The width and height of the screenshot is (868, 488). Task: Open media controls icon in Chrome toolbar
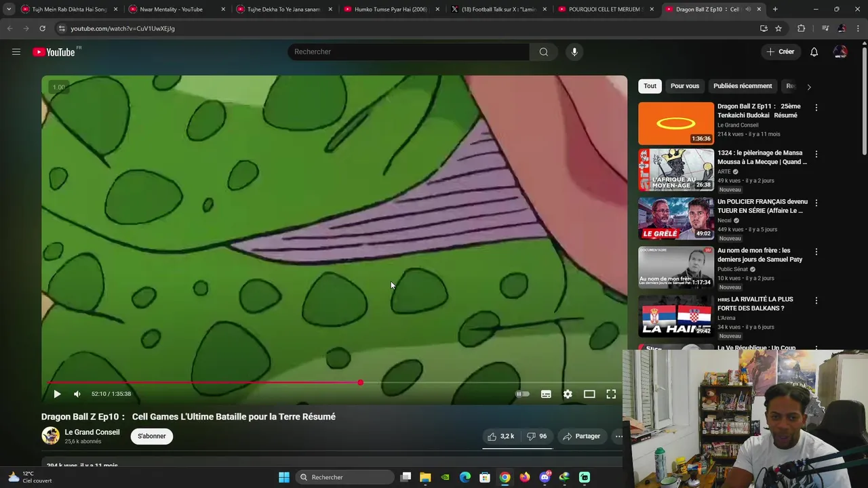pos(825,28)
